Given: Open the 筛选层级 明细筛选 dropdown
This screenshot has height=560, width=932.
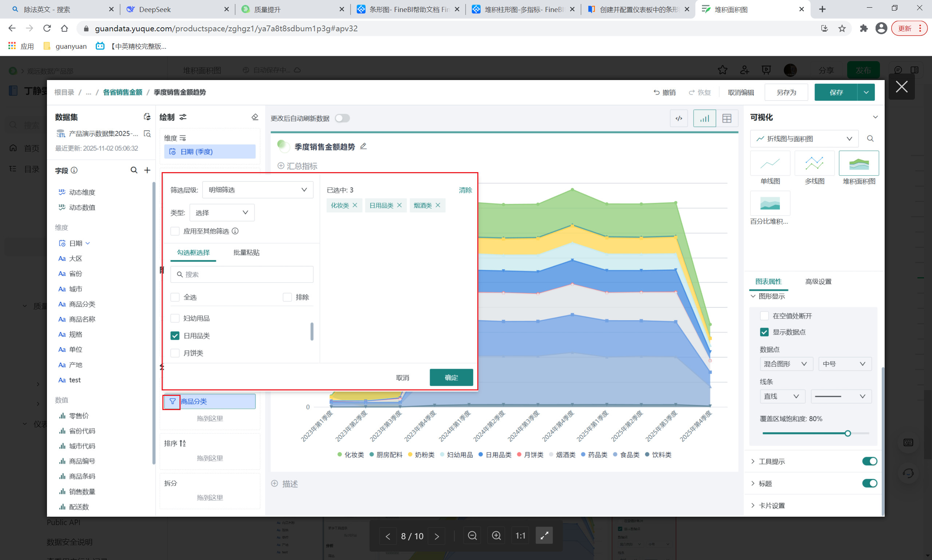Looking at the screenshot, I should click(x=257, y=190).
